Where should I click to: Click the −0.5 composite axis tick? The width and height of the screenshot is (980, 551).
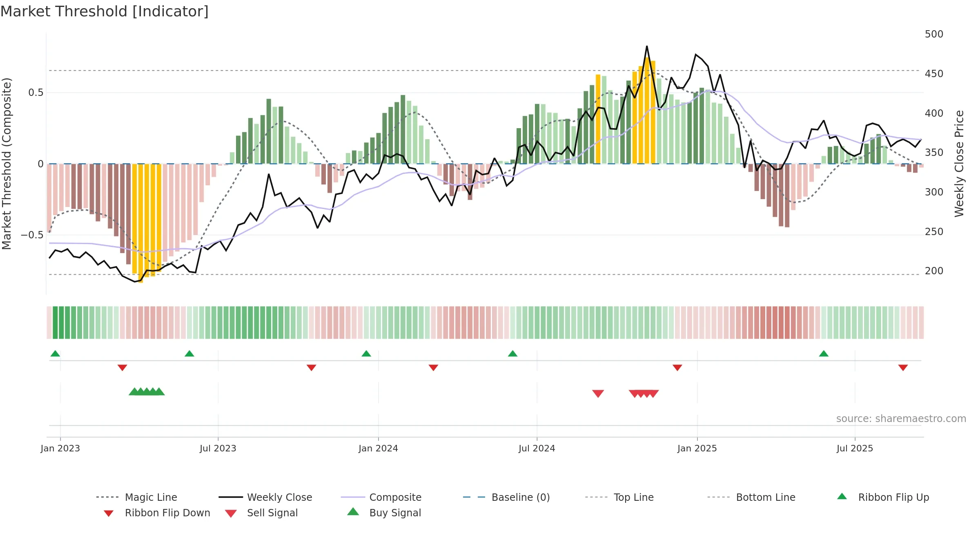pyautogui.click(x=32, y=235)
